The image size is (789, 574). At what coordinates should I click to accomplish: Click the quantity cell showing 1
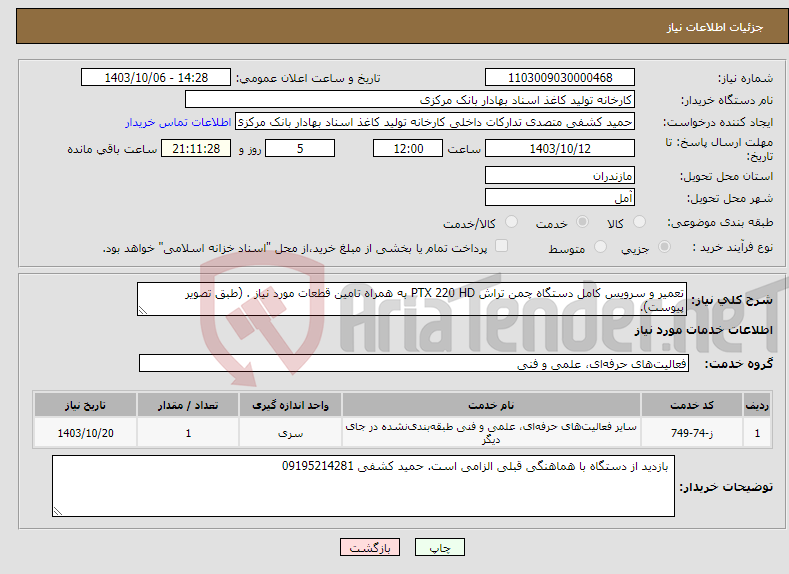(188, 433)
